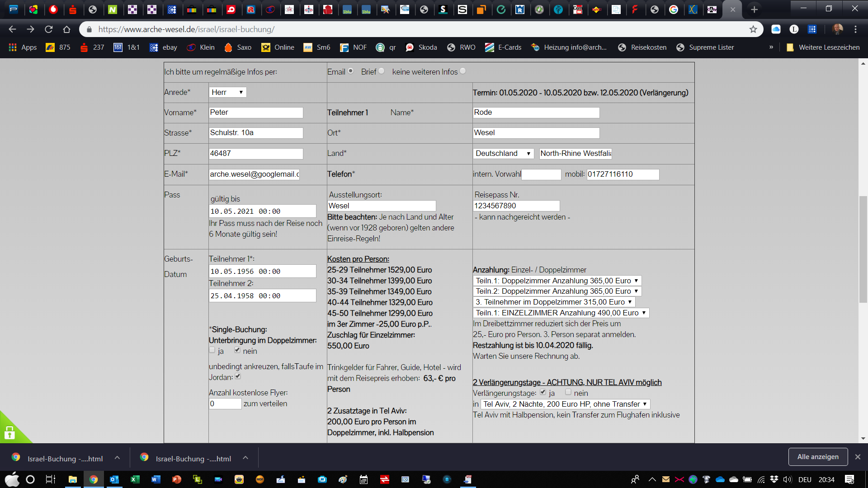Click the browser reload icon
The image size is (868, 488).
coord(49,29)
